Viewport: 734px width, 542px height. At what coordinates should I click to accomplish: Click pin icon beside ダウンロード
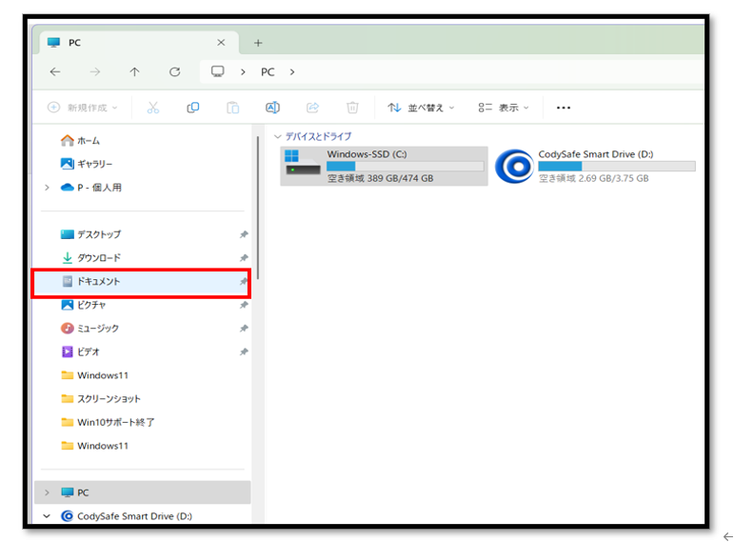pyautogui.click(x=243, y=258)
